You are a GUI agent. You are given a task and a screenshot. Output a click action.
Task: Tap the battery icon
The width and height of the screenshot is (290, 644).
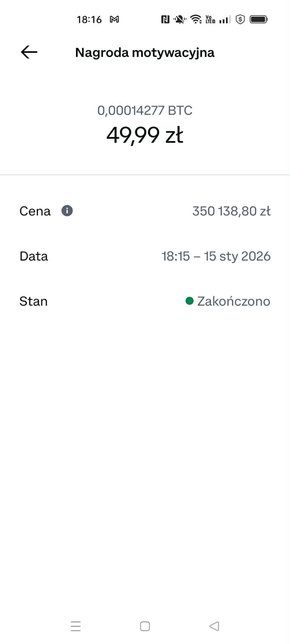[258, 19]
